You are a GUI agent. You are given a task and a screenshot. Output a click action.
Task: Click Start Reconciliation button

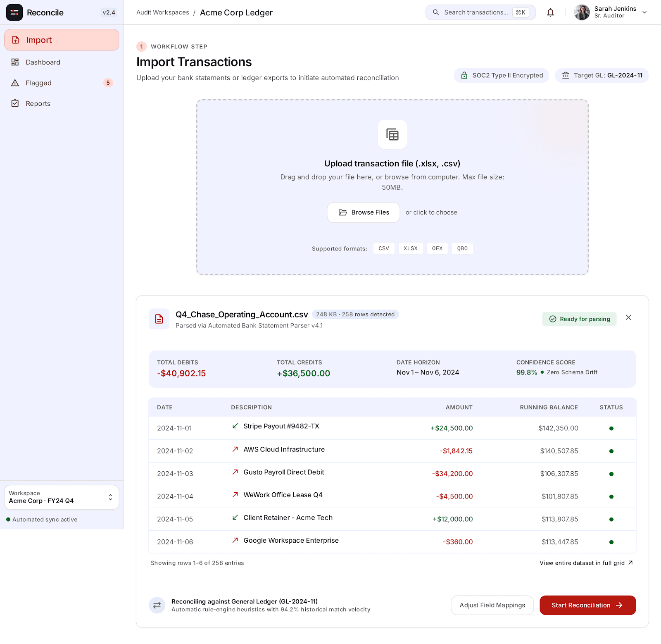[587, 605]
